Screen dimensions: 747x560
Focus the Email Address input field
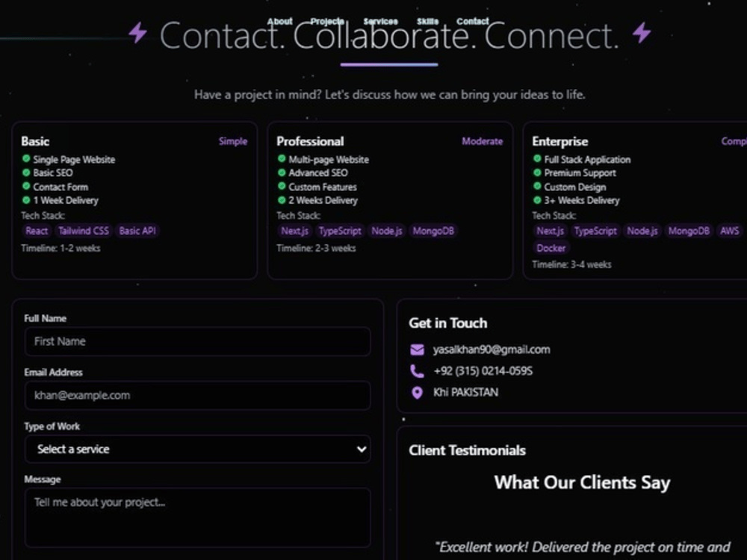click(x=197, y=395)
